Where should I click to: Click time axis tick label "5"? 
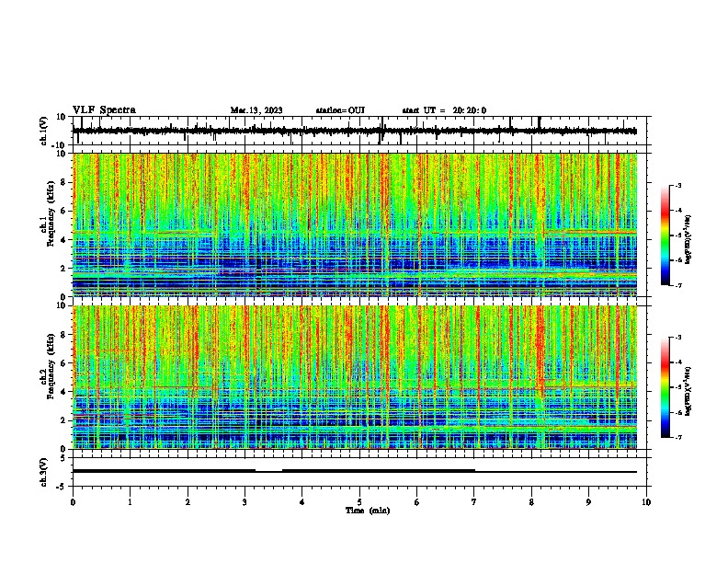[359, 502]
